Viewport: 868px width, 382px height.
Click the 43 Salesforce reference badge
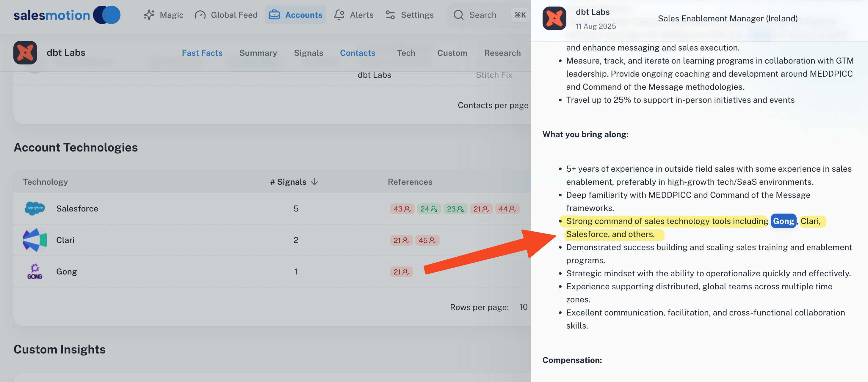click(402, 209)
